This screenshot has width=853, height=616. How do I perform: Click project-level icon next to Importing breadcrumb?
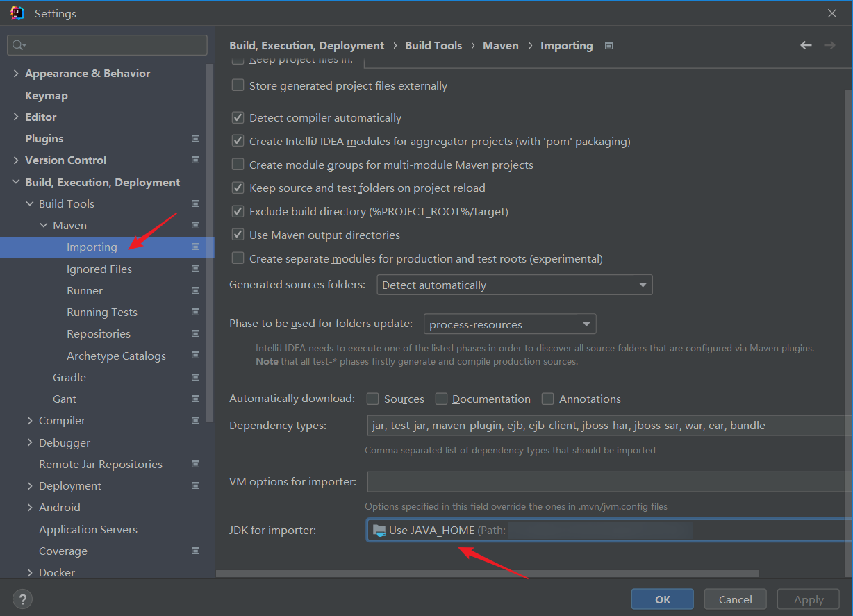pos(609,46)
